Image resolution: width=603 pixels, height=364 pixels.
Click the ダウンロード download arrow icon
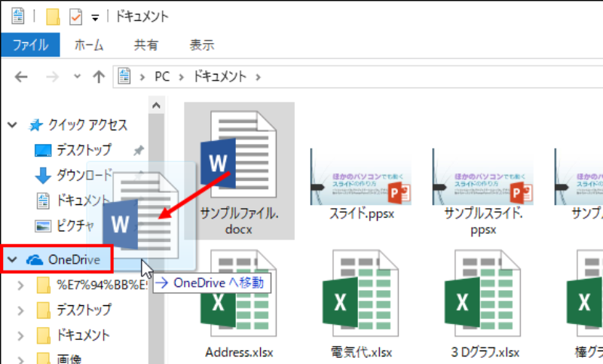pyautogui.click(x=44, y=175)
